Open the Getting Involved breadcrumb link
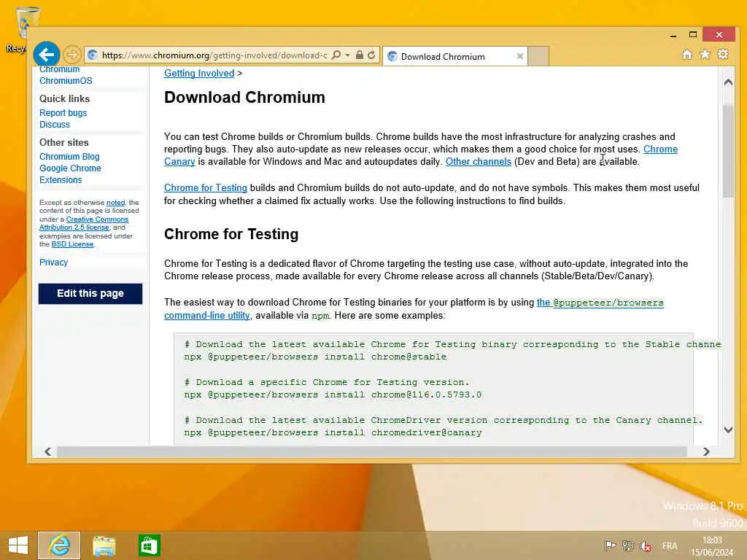Viewport: 747px width, 560px height. [199, 74]
